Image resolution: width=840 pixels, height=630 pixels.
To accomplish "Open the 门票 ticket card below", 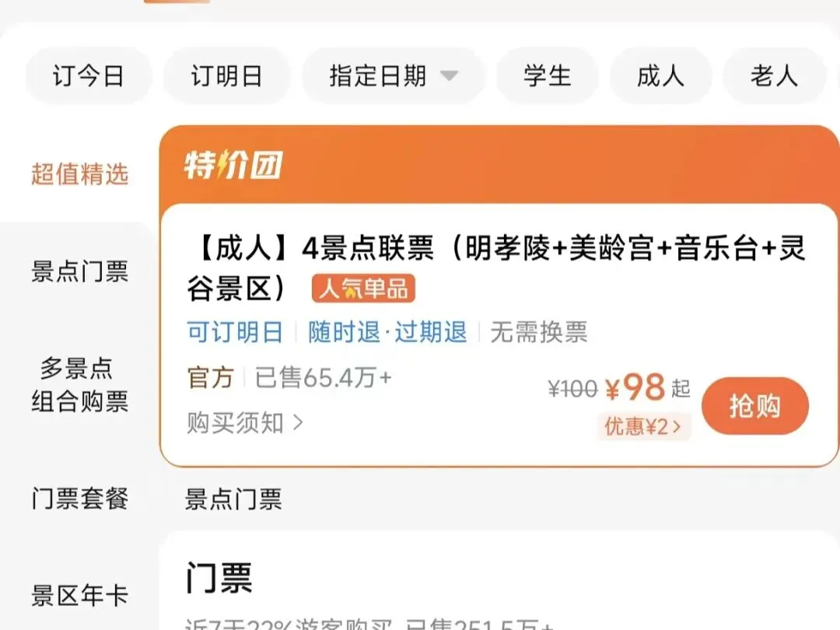I will pyautogui.click(x=499, y=581).
